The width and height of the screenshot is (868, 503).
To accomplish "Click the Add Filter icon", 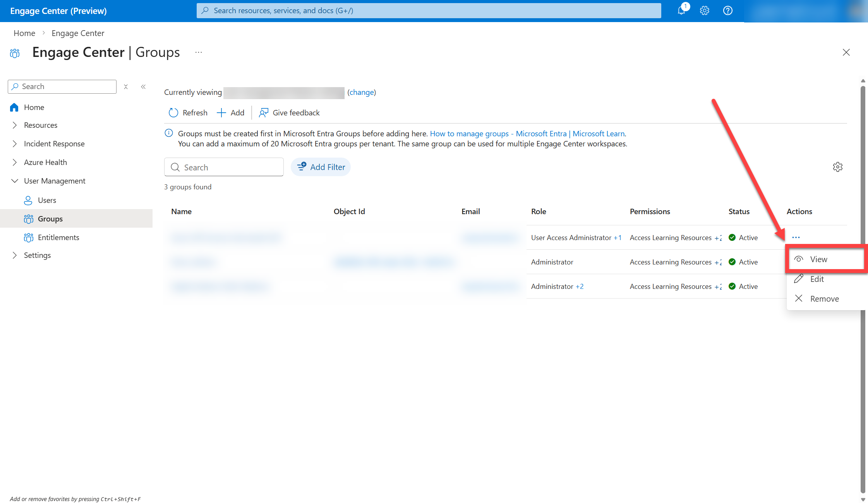I will (302, 167).
